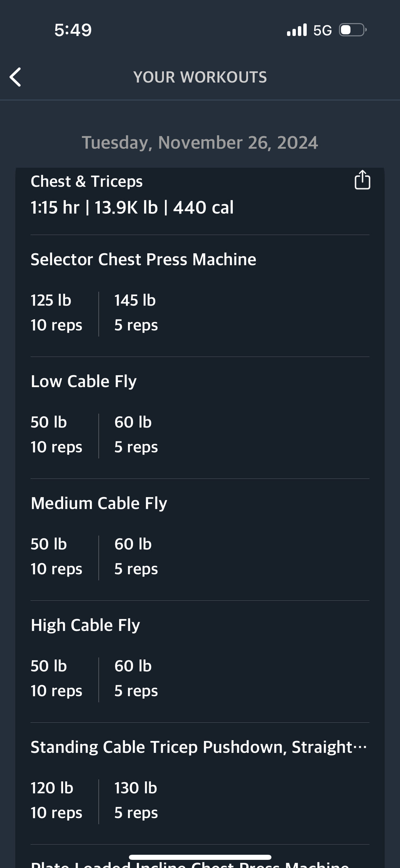This screenshot has height=868, width=400.
Task: Tap the back arrow icon
Action: click(x=16, y=77)
